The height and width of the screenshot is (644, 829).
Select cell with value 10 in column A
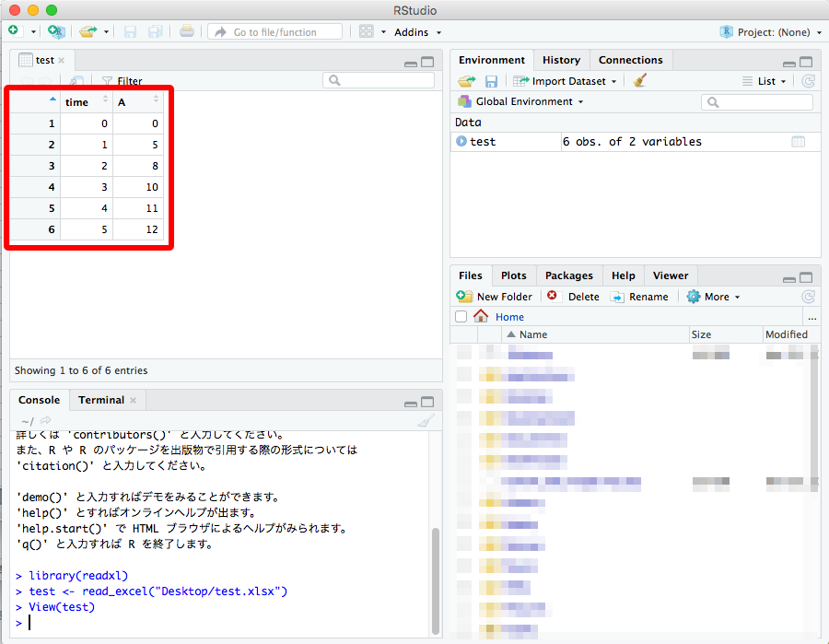pos(138,187)
